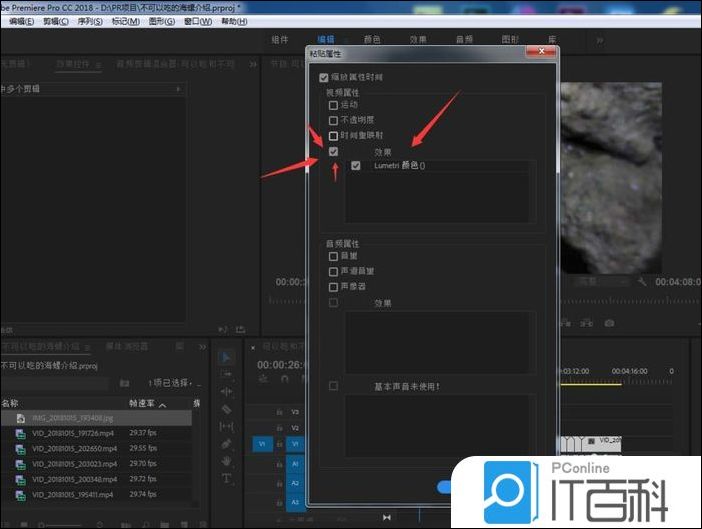Toggle the 缩放属性时间 checkbox
702x529 pixels.
[x=324, y=77]
